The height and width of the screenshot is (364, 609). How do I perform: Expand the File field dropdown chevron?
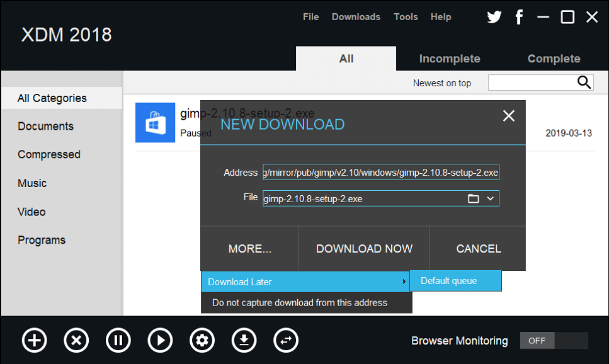point(490,198)
